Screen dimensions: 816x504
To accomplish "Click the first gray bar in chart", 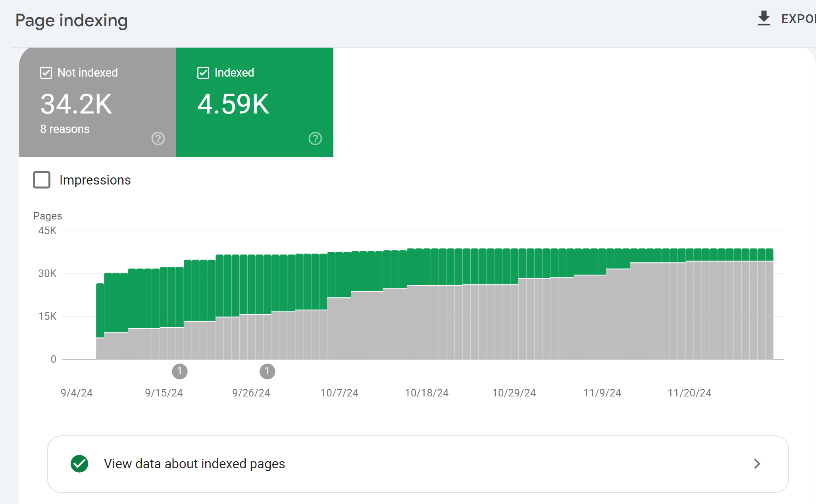I will point(100,348).
